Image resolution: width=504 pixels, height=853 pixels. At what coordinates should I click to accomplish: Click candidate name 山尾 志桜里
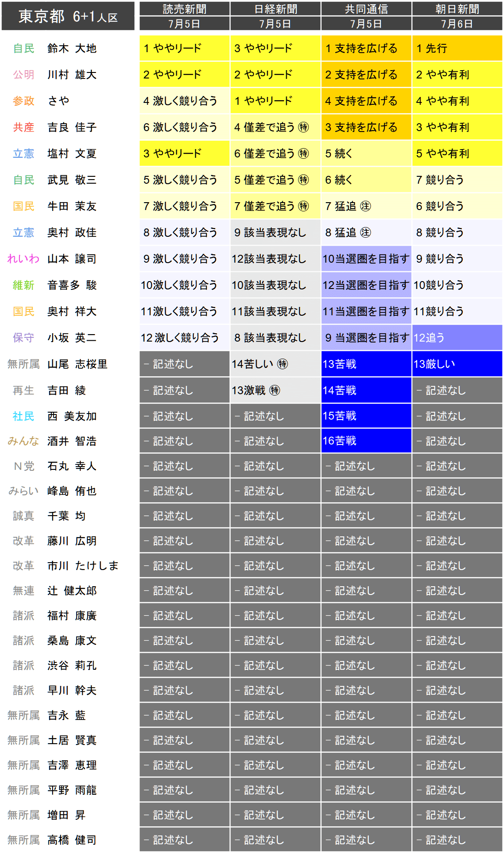78,364
